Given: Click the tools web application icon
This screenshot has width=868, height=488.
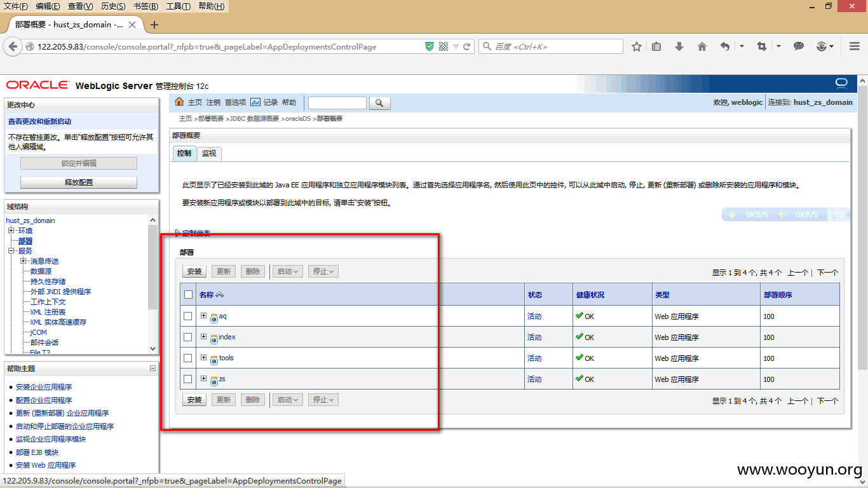Looking at the screenshot, I should click(214, 360).
